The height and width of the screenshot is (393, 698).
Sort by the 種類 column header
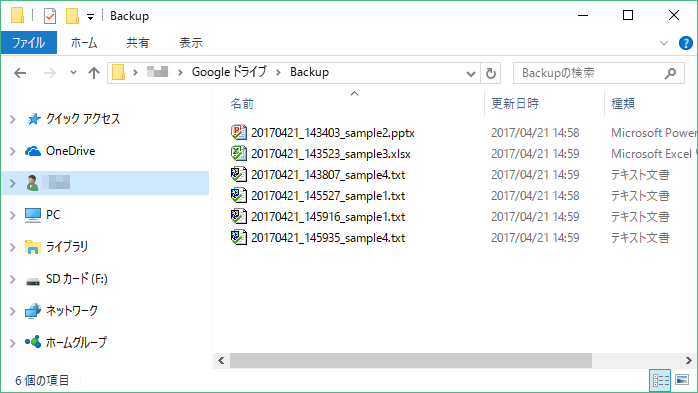pyautogui.click(x=623, y=104)
